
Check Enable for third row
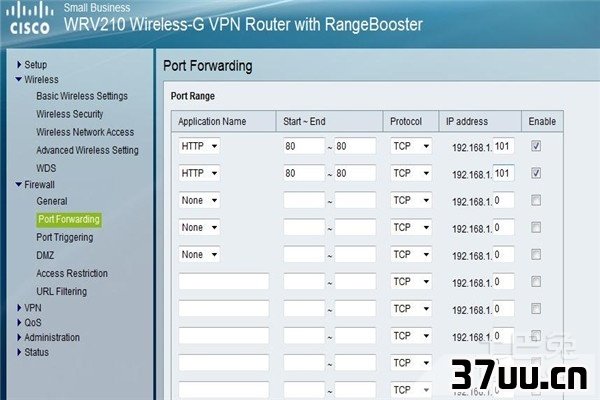pyautogui.click(x=536, y=200)
